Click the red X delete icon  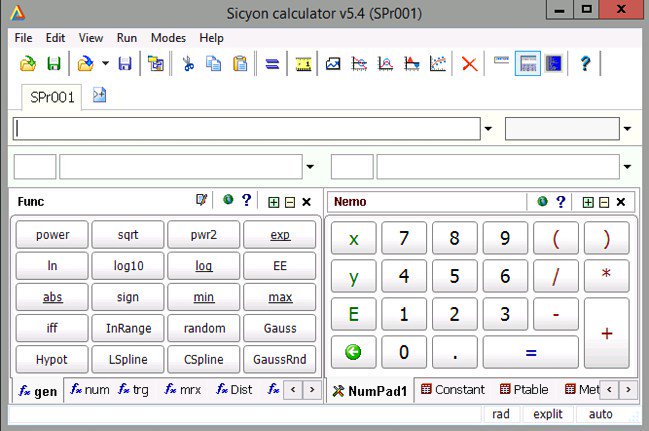(x=469, y=64)
